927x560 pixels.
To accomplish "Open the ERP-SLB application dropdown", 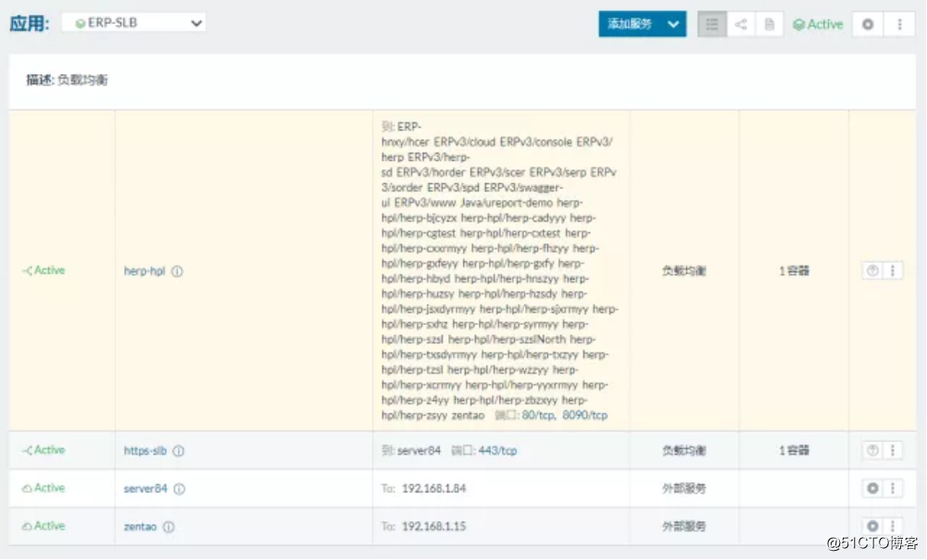I will [133, 23].
